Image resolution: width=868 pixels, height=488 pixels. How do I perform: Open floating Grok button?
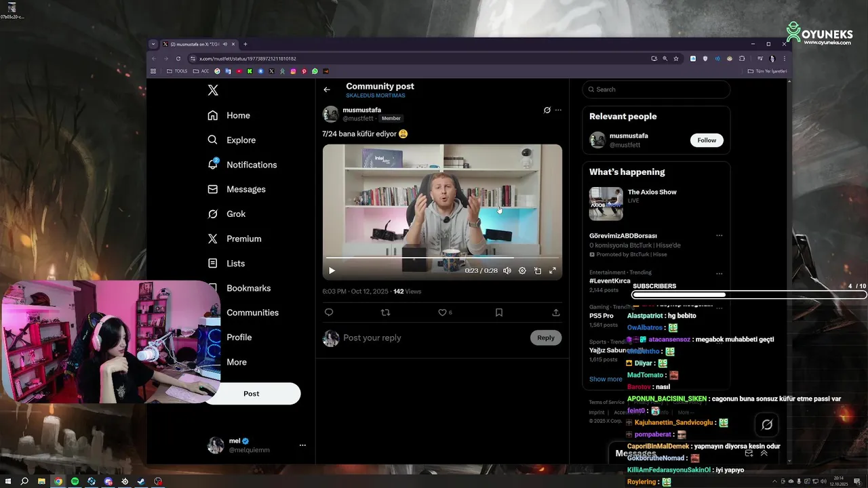coord(767,424)
